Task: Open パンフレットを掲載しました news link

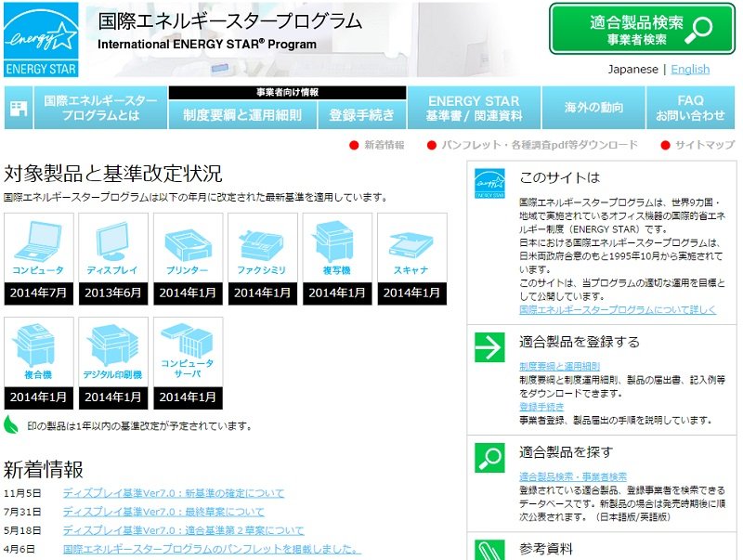Action: (x=212, y=549)
